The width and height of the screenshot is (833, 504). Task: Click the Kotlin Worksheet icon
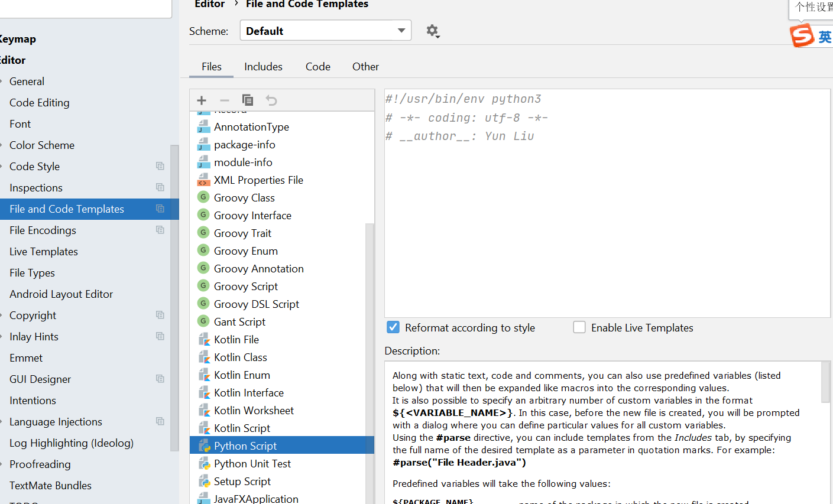click(x=204, y=411)
